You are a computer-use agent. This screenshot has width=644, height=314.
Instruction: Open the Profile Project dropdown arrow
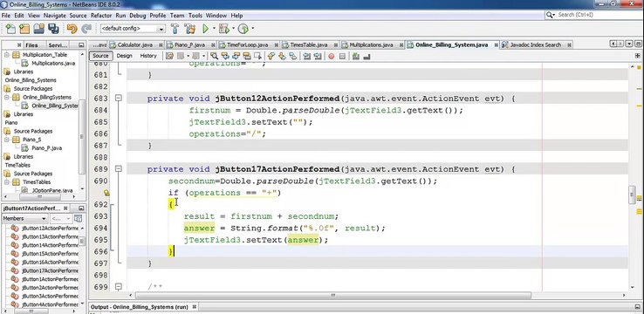tap(252, 29)
